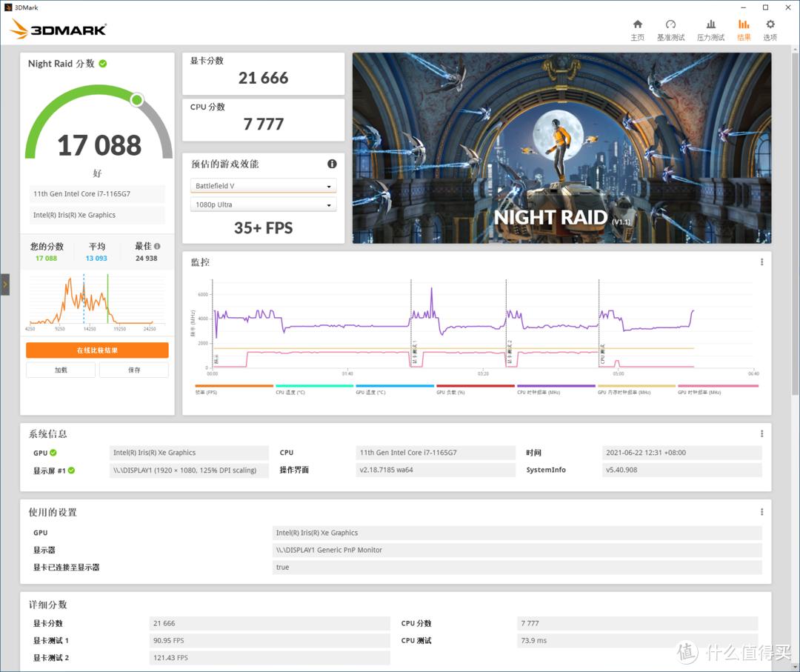Open the 1080p Ultra quality dropdown

coord(263,203)
